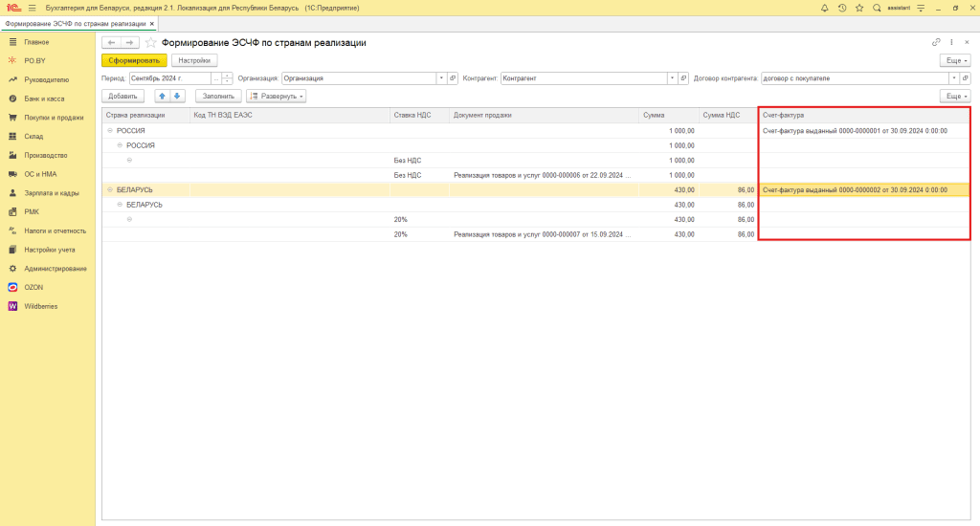
Task: Open Настройки button
Action: (x=194, y=60)
